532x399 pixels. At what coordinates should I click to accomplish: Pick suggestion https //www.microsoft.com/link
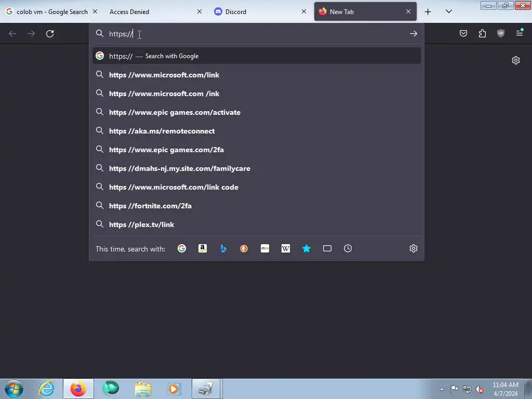point(257,75)
